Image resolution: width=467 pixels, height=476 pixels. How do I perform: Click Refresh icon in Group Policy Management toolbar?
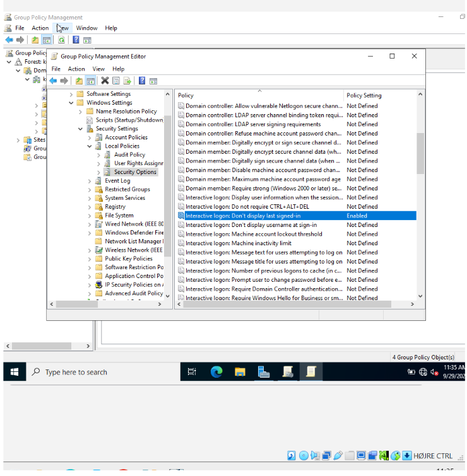(62, 40)
